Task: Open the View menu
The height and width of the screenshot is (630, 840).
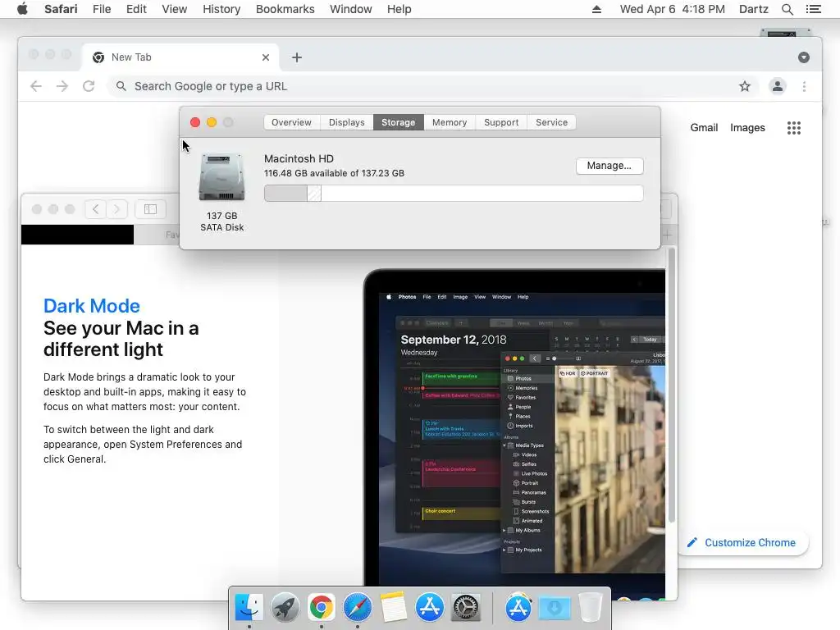Action: click(175, 9)
